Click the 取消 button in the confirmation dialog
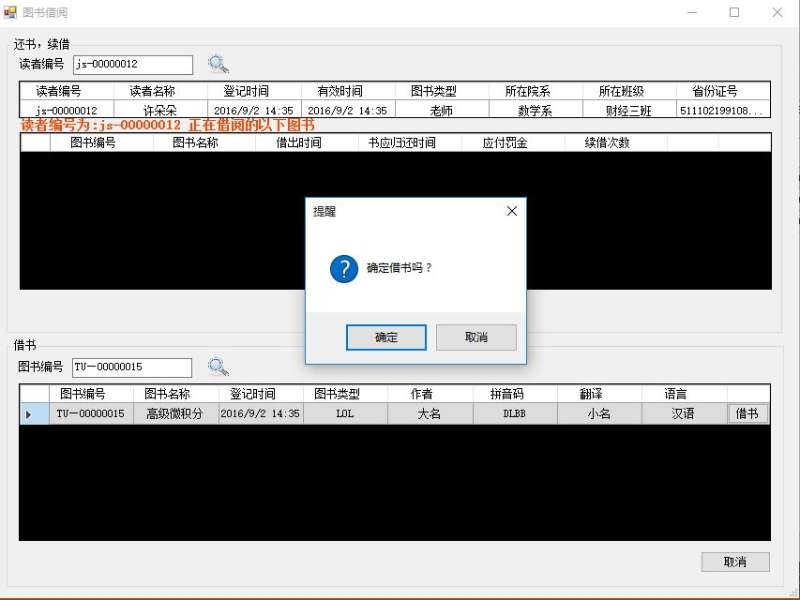This screenshot has width=800, height=600. (475, 337)
